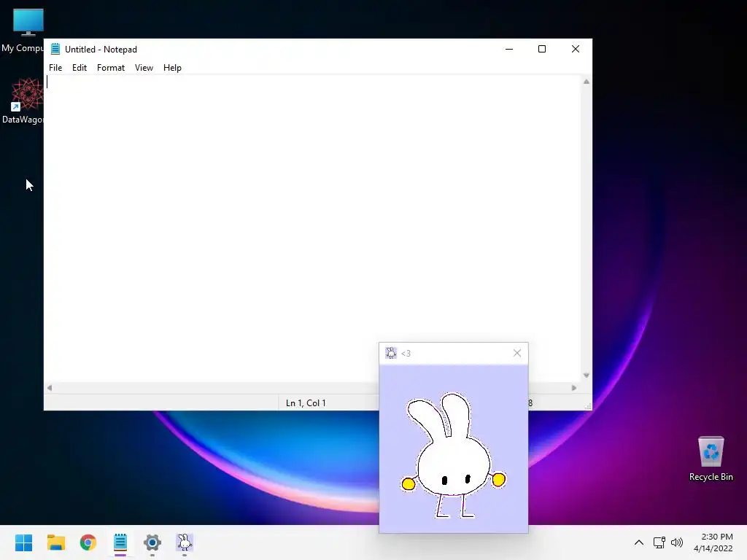This screenshot has width=747, height=560.
Task: Open the Format menu in Notepad
Action: tap(111, 68)
